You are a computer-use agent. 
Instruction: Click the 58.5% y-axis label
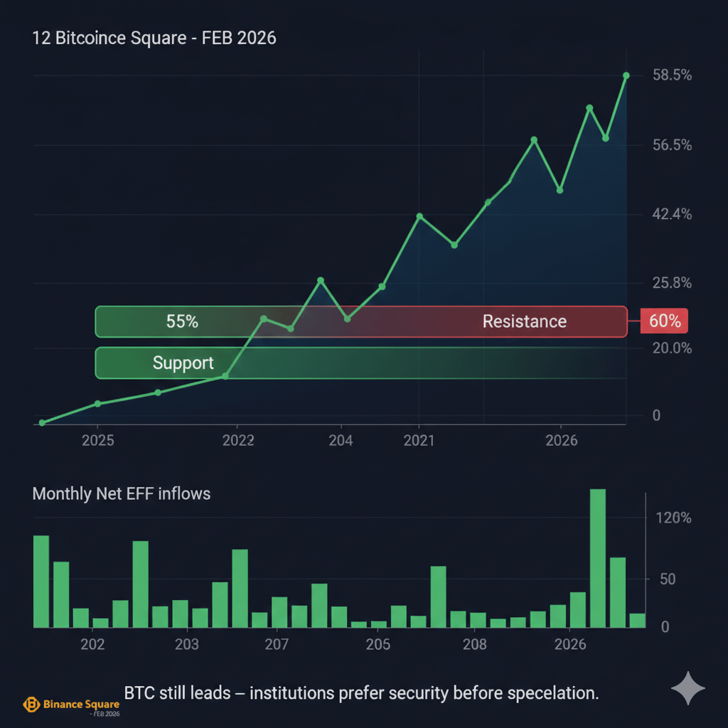672,75
